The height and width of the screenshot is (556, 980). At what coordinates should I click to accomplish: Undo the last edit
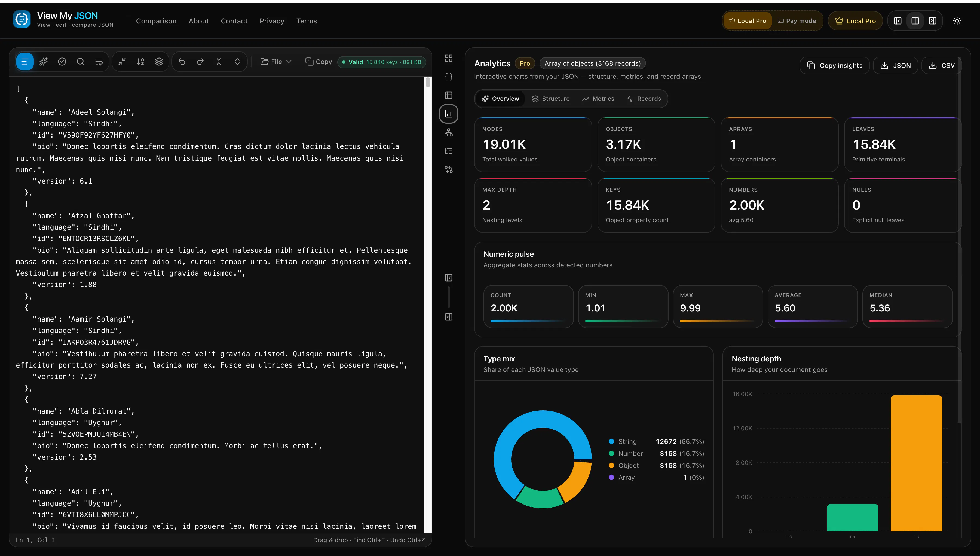(x=182, y=62)
